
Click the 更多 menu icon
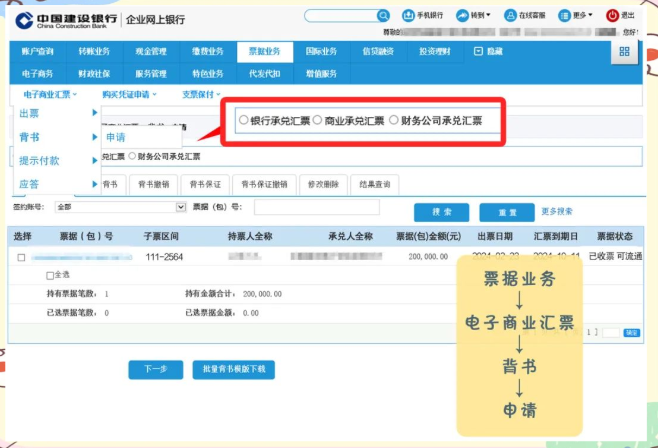[564, 16]
